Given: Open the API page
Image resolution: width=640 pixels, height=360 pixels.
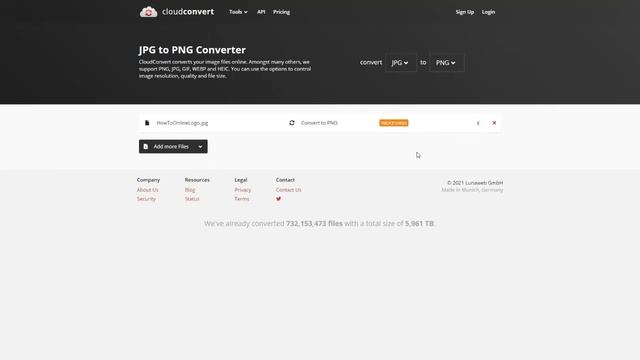Looking at the screenshot, I should (x=261, y=12).
